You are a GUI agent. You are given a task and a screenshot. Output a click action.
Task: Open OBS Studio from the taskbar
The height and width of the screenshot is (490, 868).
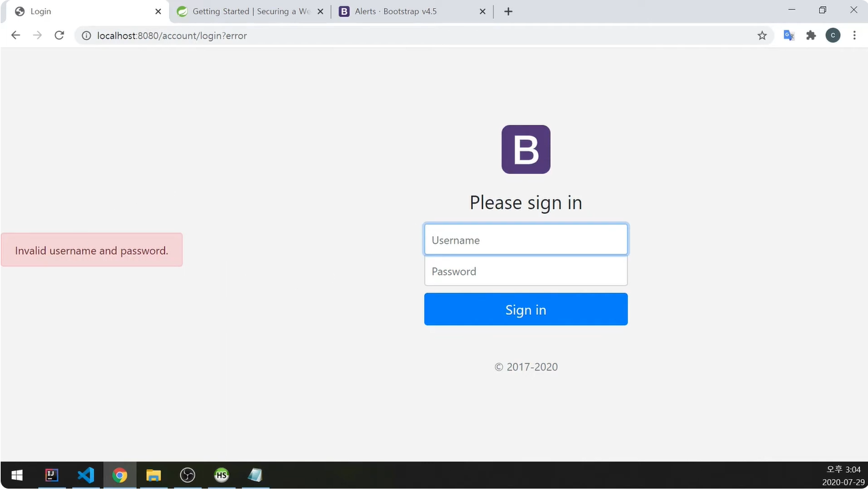pyautogui.click(x=187, y=475)
